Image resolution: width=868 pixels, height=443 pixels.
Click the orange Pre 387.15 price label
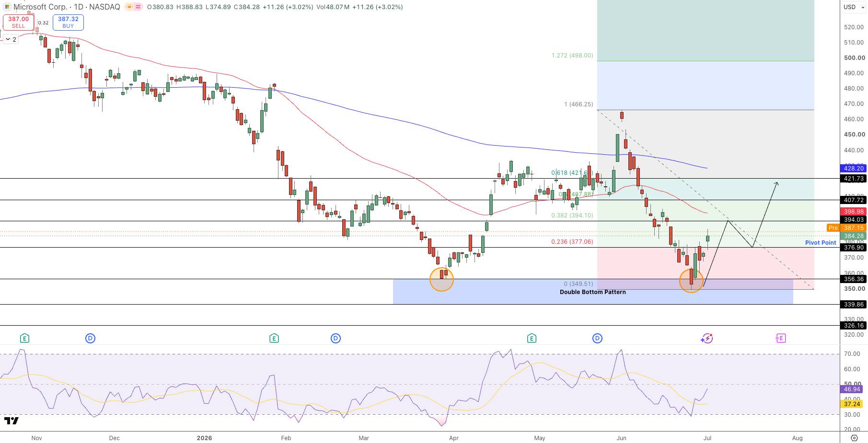[846, 228]
